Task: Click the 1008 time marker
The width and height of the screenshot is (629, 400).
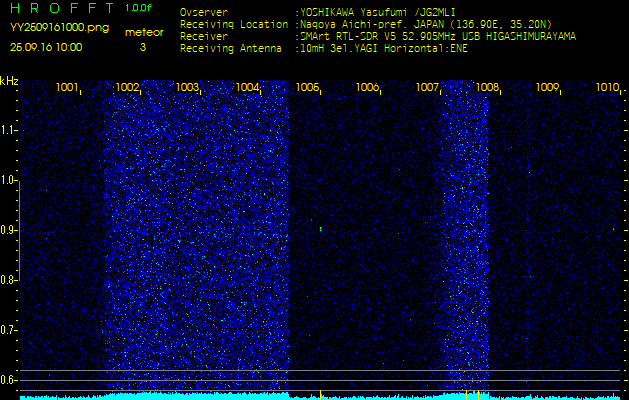Action: tap(487, 87)
